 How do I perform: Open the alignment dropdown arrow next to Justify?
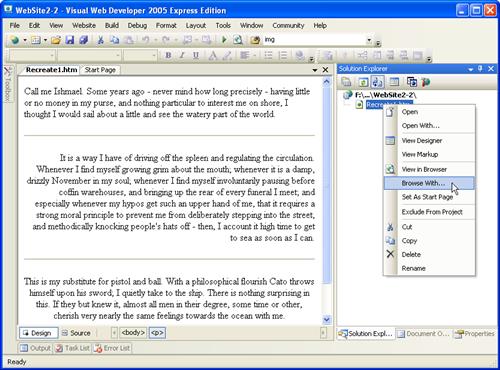pyautogui.click(x=254, y=55)
